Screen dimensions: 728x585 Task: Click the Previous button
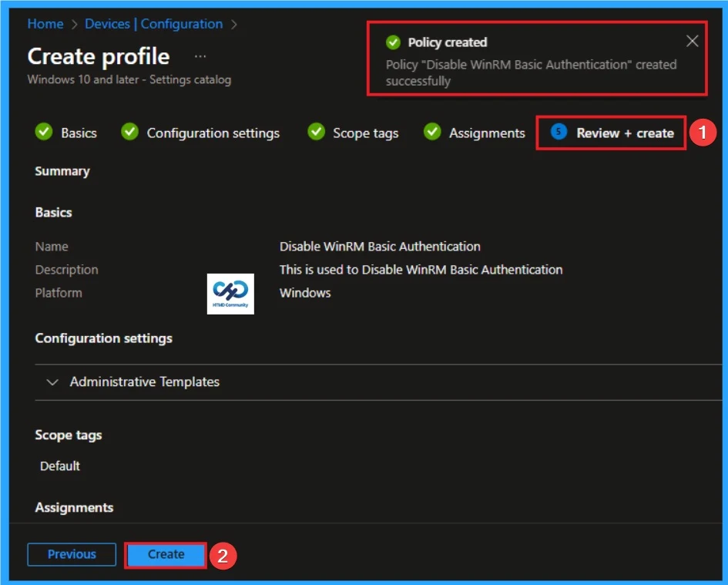click(72, 554)
